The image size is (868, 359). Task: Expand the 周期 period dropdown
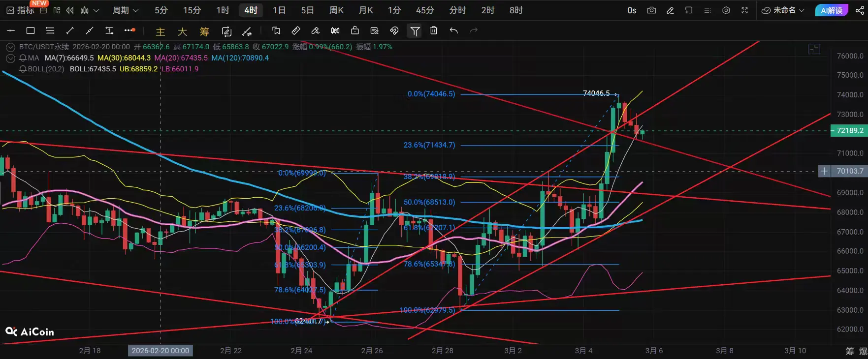pyautogui.click(x=126, y=10)
